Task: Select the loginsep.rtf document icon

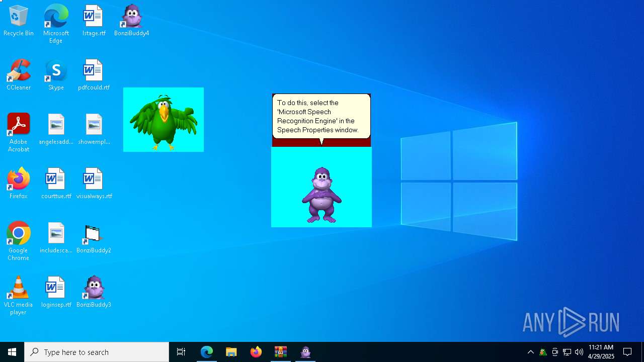Action: pyautogui.click(x=56, y=293)
